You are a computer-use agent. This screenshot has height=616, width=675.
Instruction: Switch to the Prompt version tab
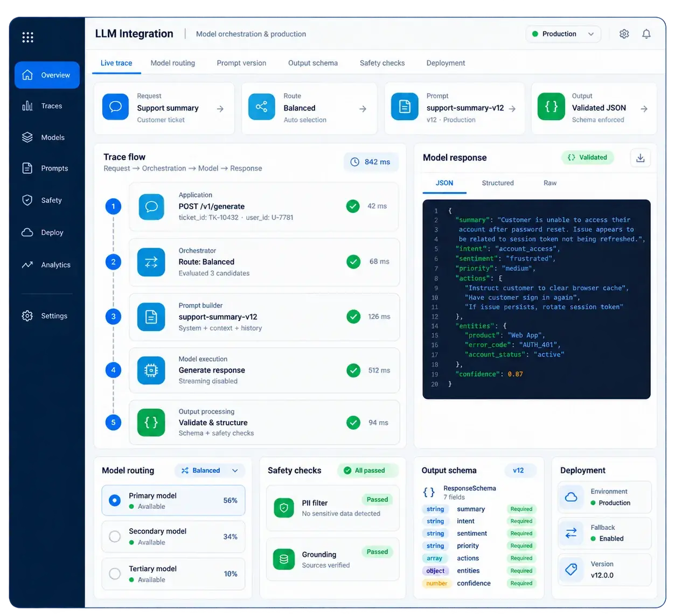click(241, 63)
